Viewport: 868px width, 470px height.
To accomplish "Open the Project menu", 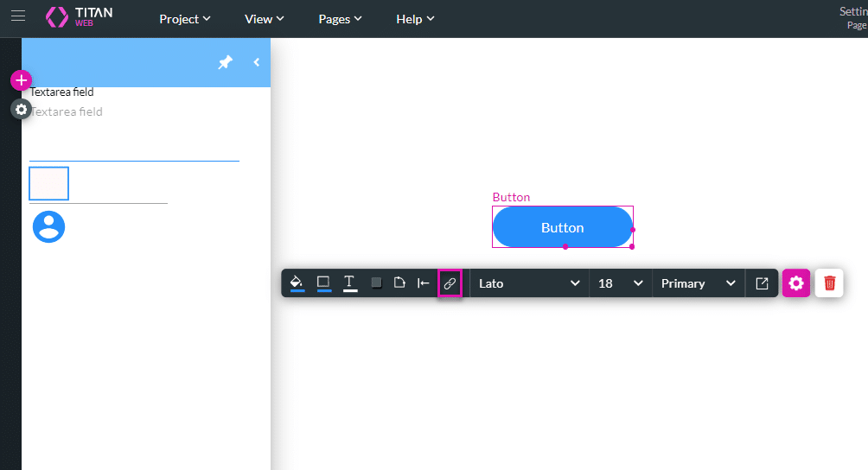I will [184, 19].
